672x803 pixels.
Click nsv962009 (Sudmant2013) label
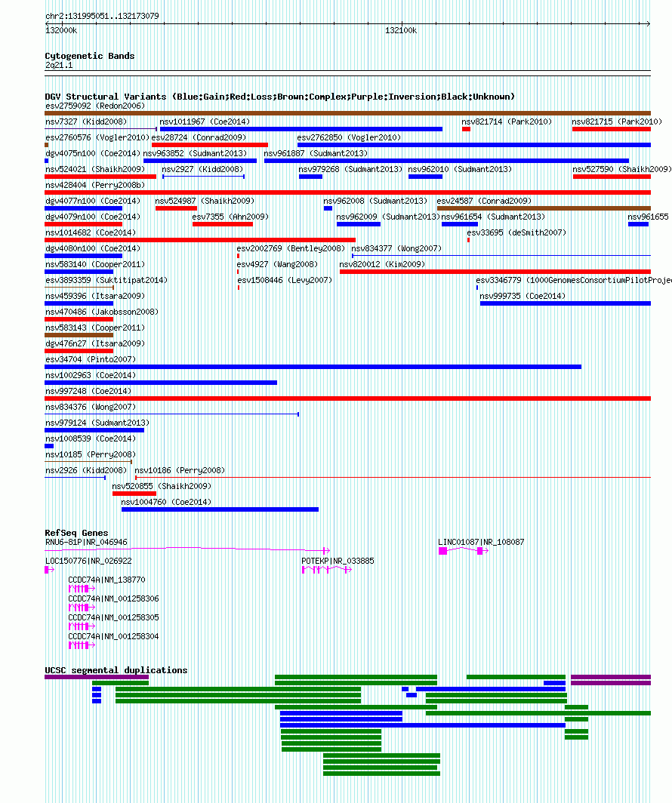(388, 217)
